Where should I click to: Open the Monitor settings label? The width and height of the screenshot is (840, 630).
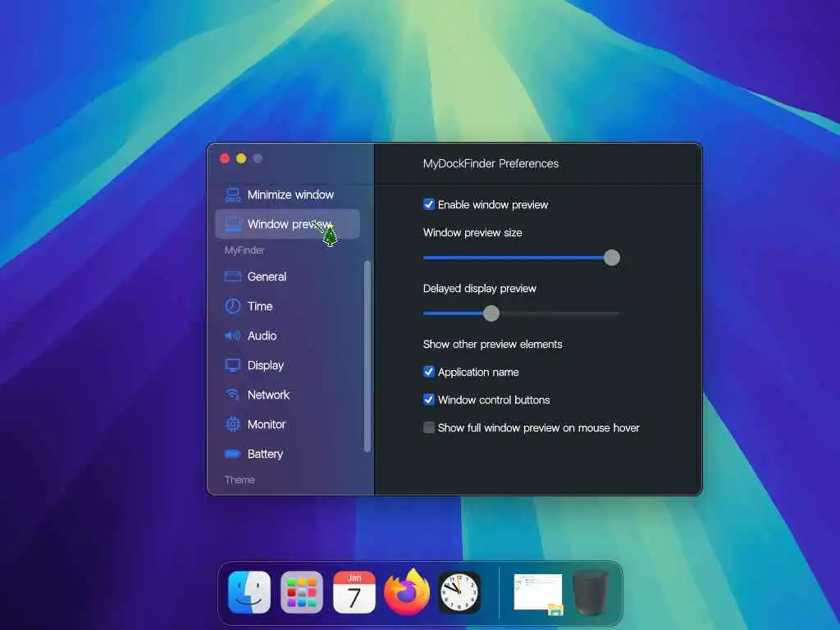tap(267, 424)
